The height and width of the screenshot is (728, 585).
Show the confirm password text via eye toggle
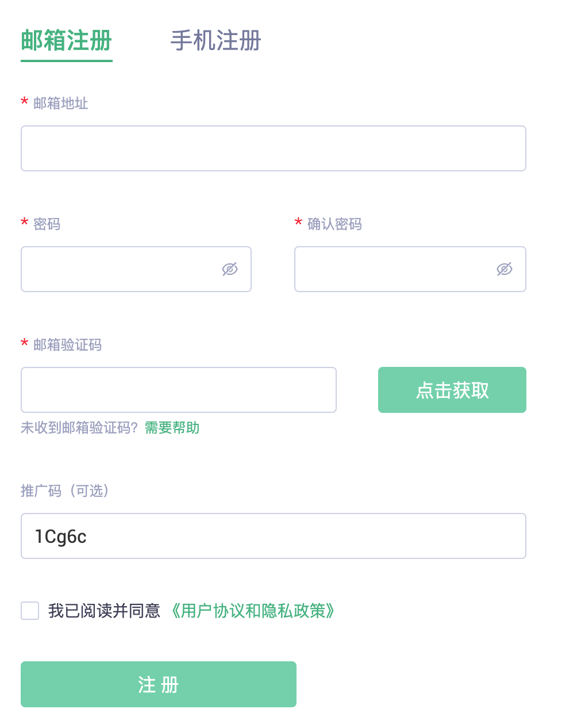pyautogui.click(x=504, y=269)
